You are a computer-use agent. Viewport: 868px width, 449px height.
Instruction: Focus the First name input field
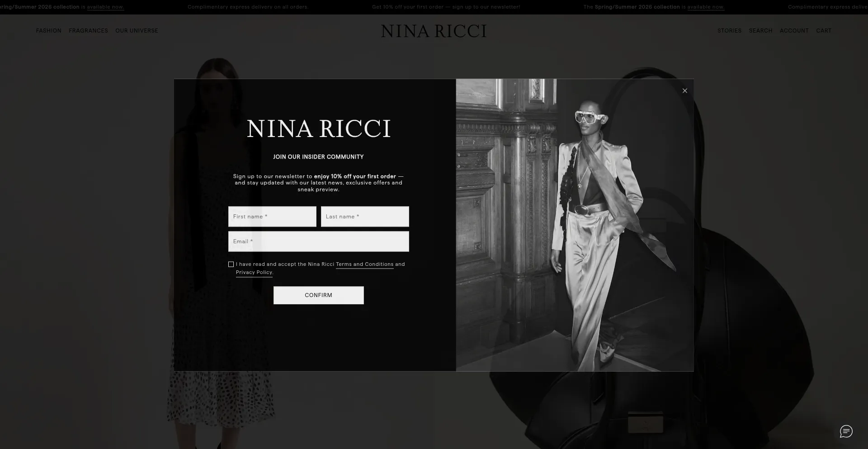coord(272,217)
